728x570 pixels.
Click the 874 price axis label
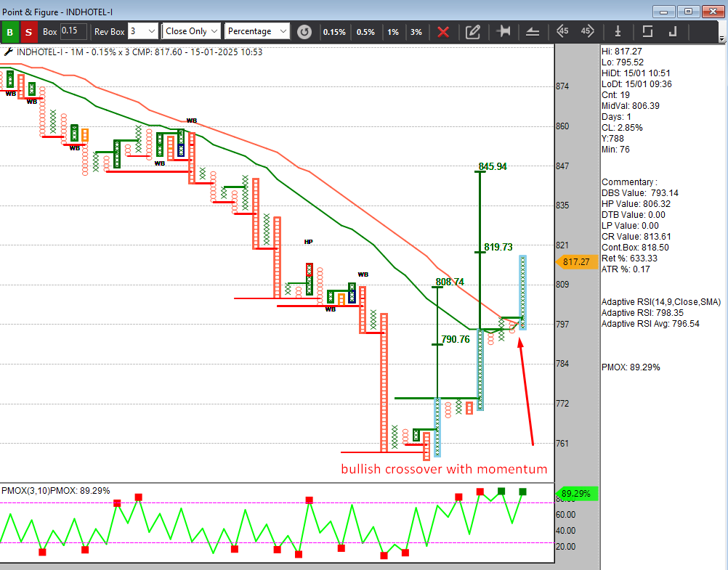[562, 86]
